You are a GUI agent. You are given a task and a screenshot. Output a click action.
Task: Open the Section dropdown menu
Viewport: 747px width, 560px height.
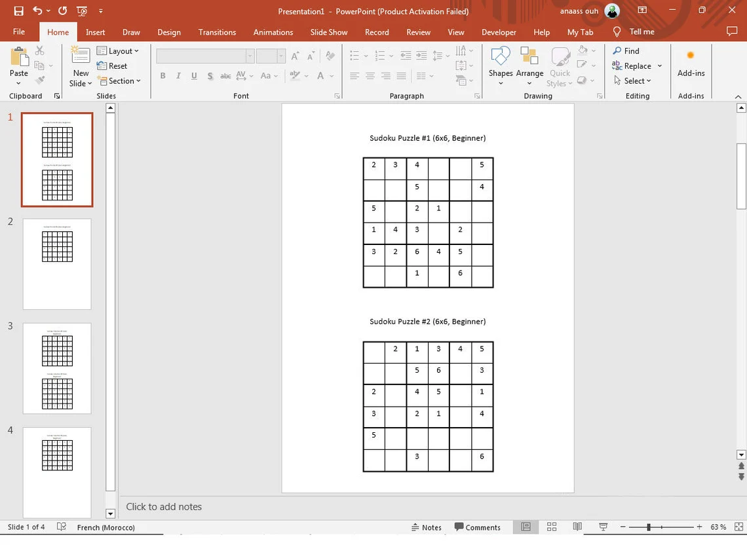coord(119,81)
